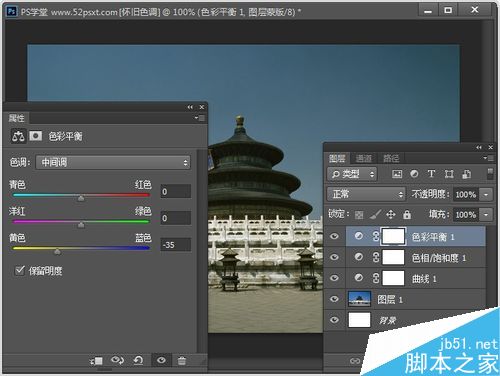Open Layers panel flyout menu
Screen dimensions: 500x376
coord(489,158)
